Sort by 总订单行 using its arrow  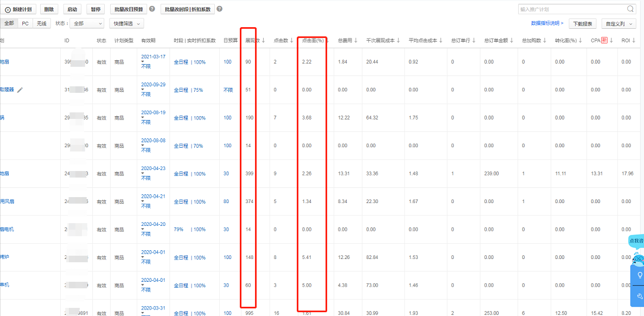click(x=474, y=40)
